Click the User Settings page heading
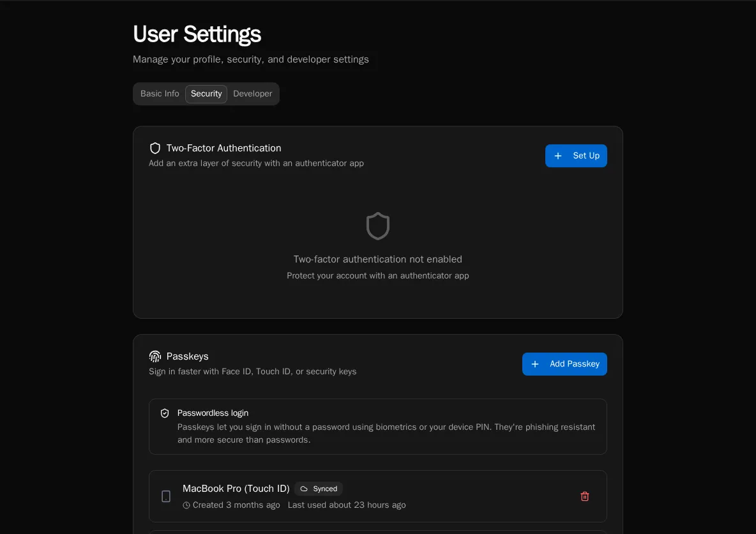This screenshot has width=756, height=534. click(197, 34)
